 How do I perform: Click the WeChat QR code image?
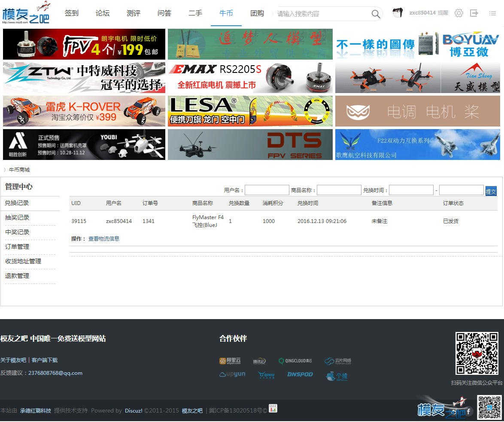(x=477, y=353)
